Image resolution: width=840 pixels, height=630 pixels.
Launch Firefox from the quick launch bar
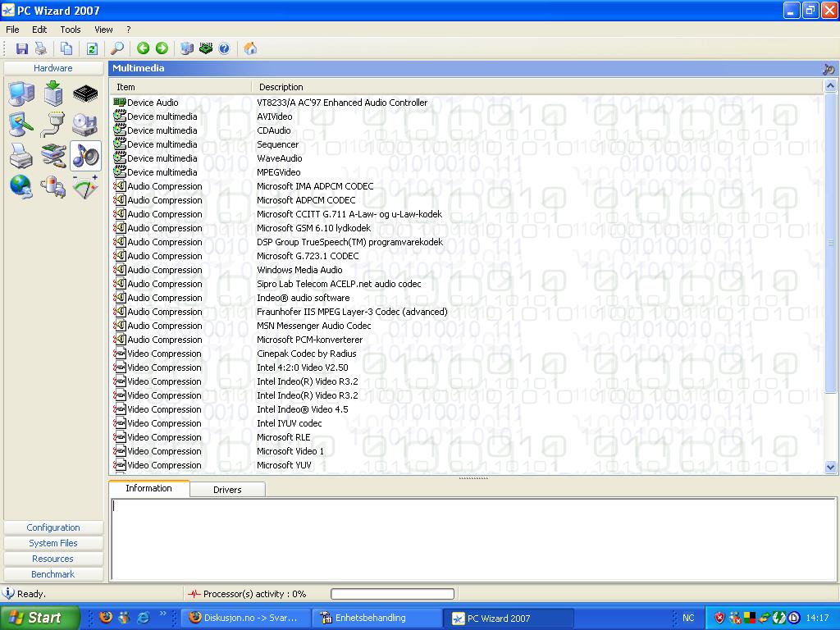click(x=106, y=617)
